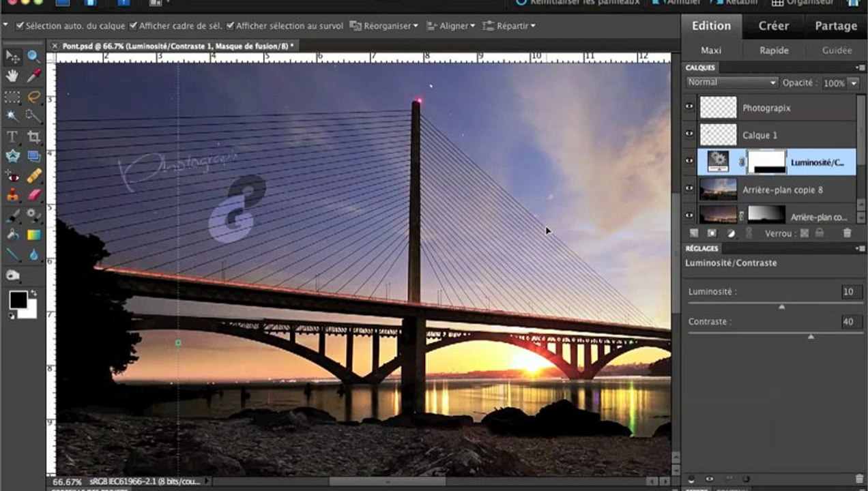
Task: Select the Quick Selection tool
Action: coord(33,116)
